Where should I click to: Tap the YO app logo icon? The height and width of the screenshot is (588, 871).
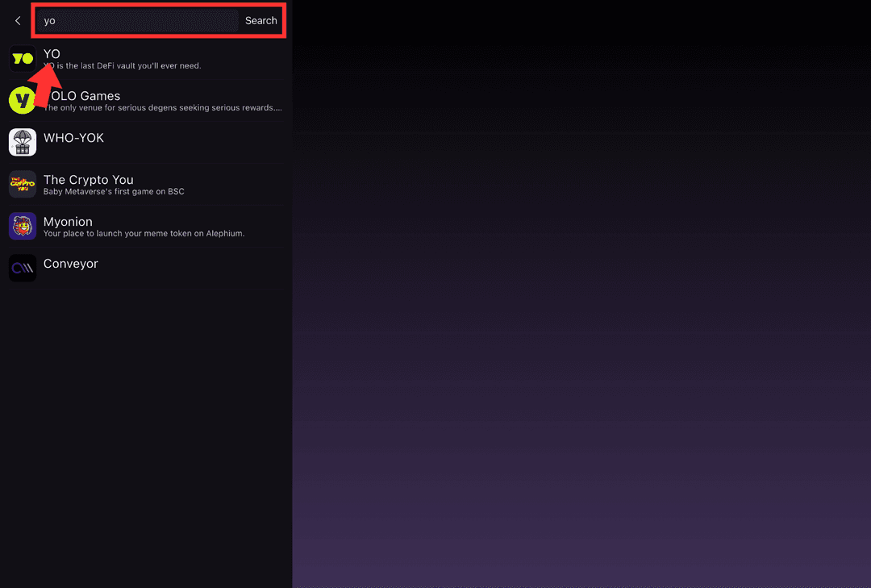click(x=23, y=59)
